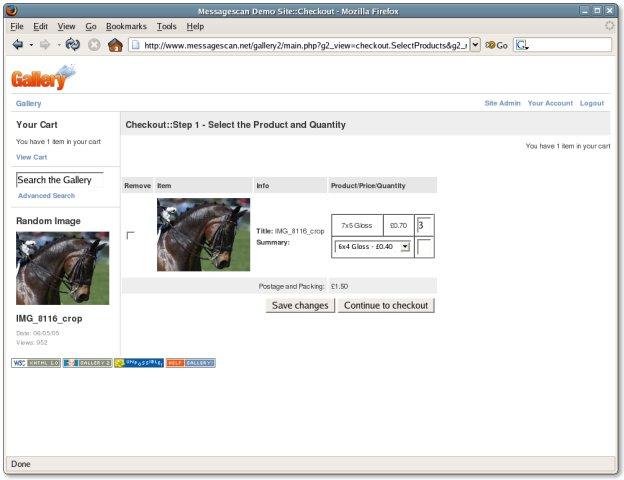Click the page icon in address bar
624x480 pixels.
point(136,45)
